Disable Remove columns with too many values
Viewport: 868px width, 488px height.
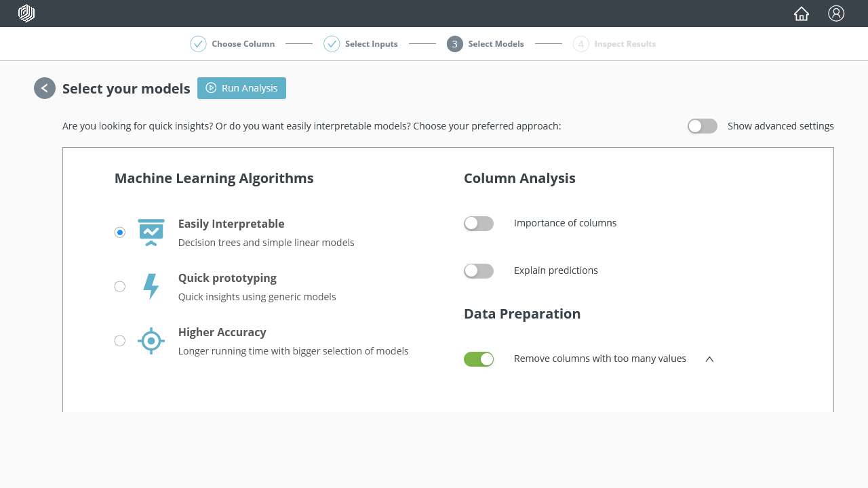coord(479,359)
